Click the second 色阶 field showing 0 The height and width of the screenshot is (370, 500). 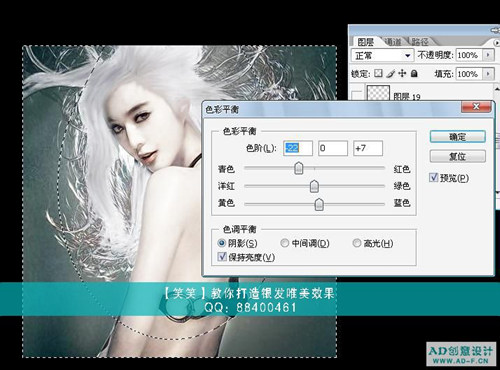coord(333,148)
